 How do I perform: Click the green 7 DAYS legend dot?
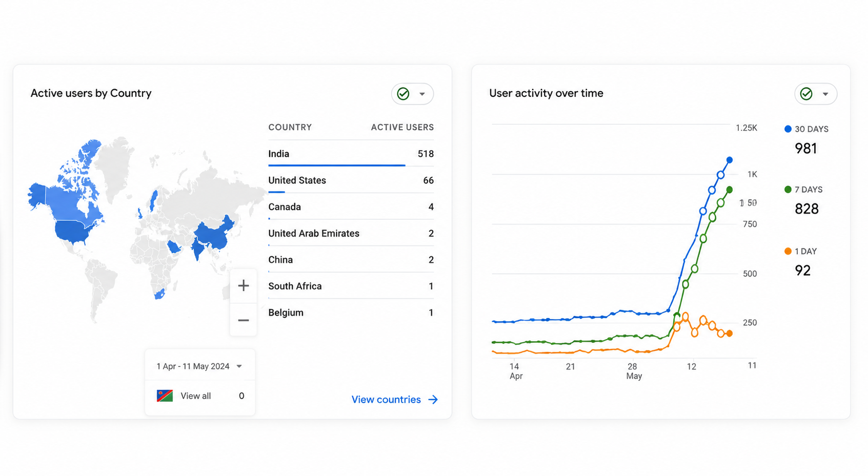788,190
